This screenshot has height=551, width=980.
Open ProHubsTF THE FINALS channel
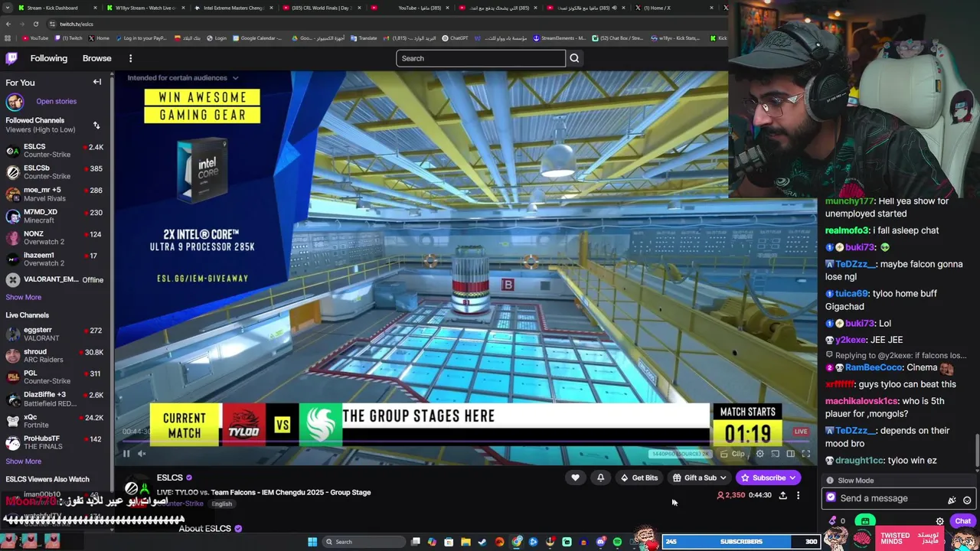55,442
